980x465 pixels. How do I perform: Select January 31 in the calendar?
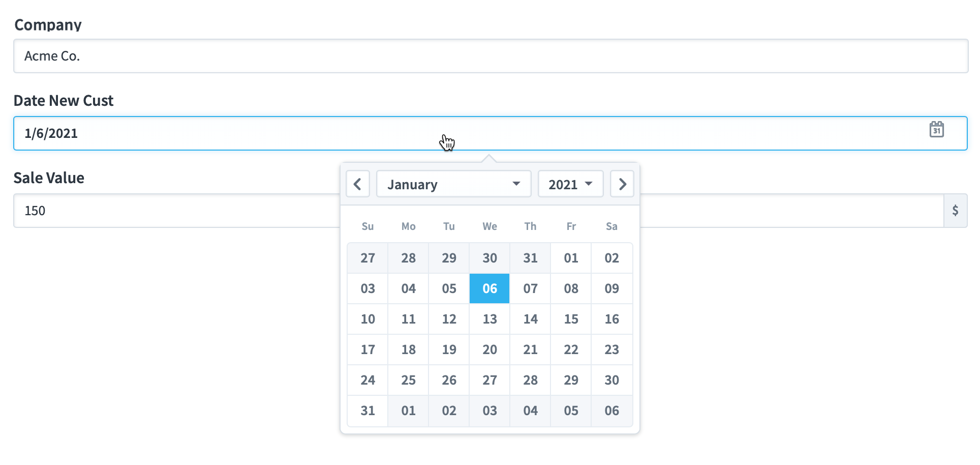(367, 411)
